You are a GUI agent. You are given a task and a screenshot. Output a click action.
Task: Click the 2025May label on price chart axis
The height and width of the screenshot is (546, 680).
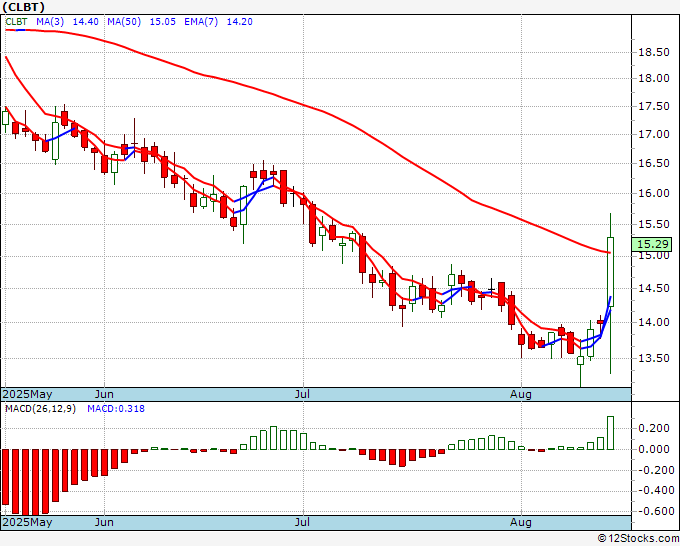pyautogui.click(x=27, y=394)
